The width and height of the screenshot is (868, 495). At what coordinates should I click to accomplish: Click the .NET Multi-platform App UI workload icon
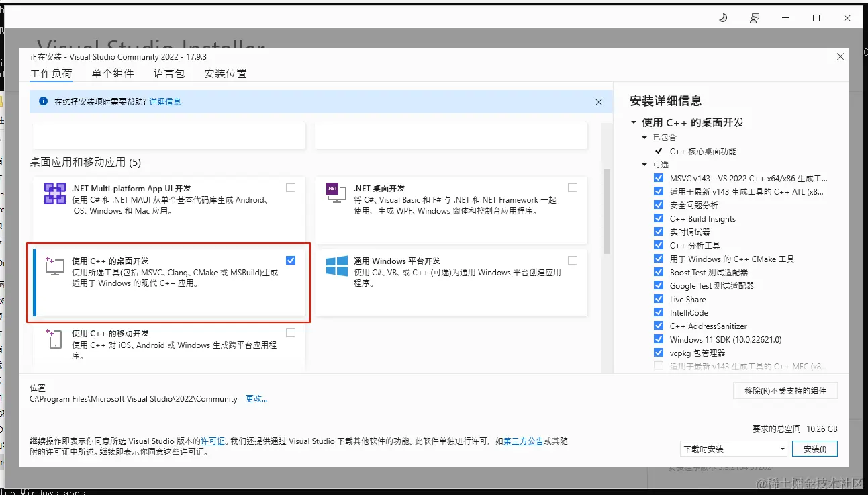(54, 193)
